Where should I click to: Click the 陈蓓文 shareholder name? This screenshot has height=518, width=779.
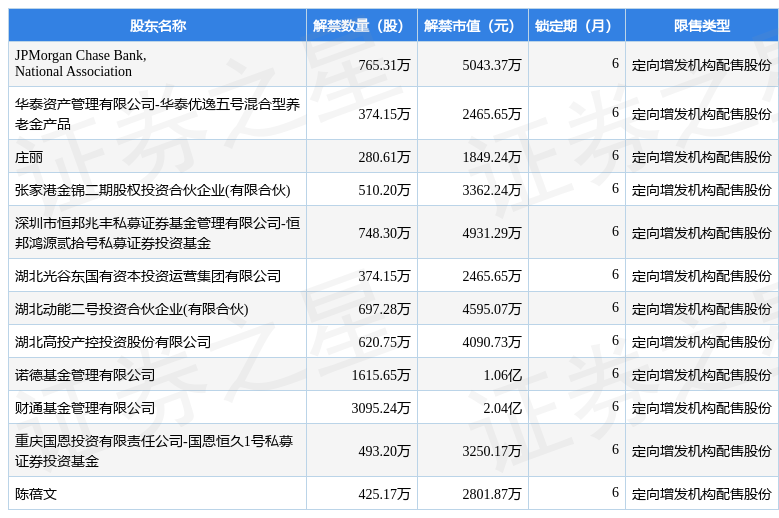[36, 494]
